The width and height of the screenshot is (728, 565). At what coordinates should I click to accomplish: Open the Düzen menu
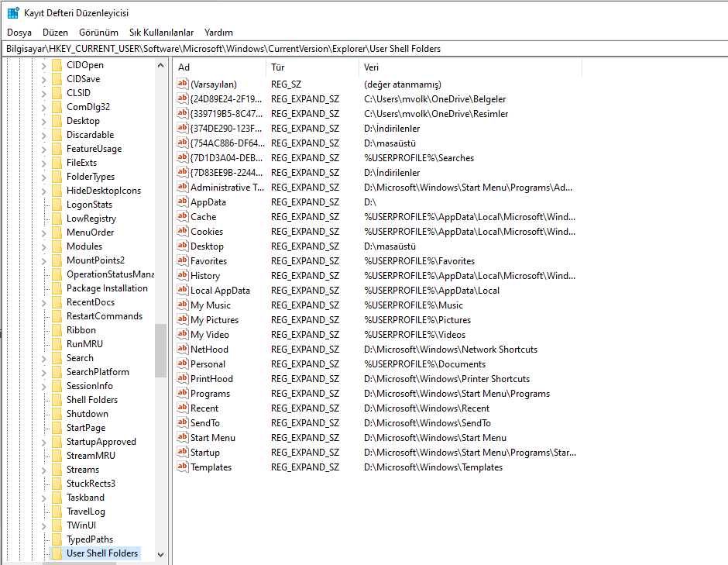tap(55, 32)
